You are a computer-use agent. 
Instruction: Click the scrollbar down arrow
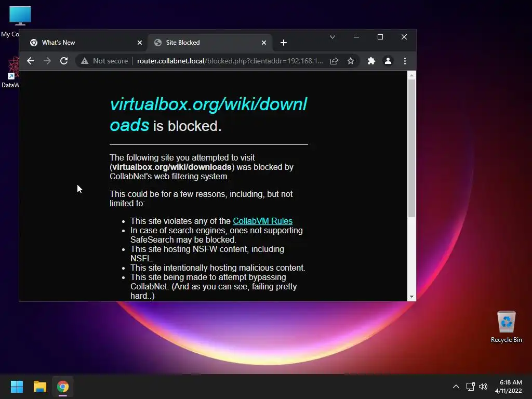point(411,297)
